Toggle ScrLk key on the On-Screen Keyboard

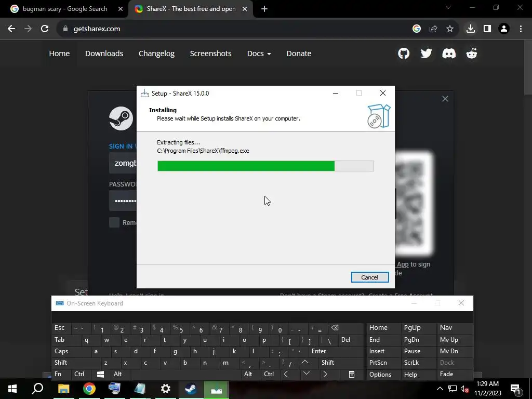pyautogui.click(x=418, y=362)
